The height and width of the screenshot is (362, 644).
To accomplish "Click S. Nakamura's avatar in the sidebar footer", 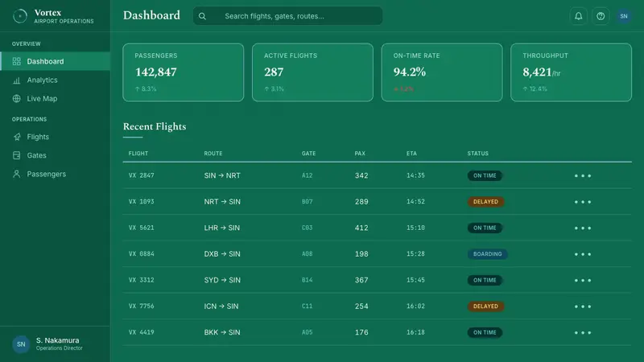I will pyautogui.click(x=21, y=344).
